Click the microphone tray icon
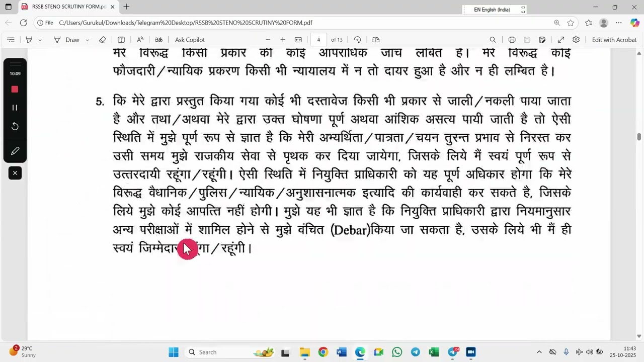 (x=566, y=352)
